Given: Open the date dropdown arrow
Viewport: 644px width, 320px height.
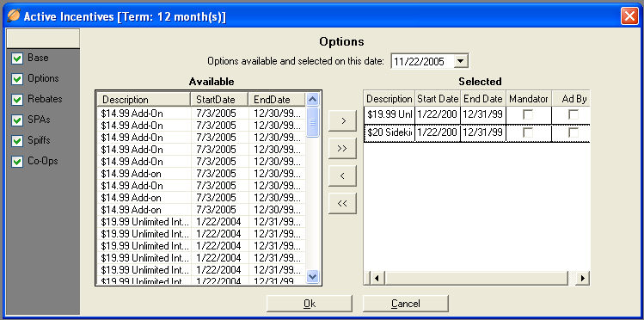Looking at the screenshot, I should point(460,62).
